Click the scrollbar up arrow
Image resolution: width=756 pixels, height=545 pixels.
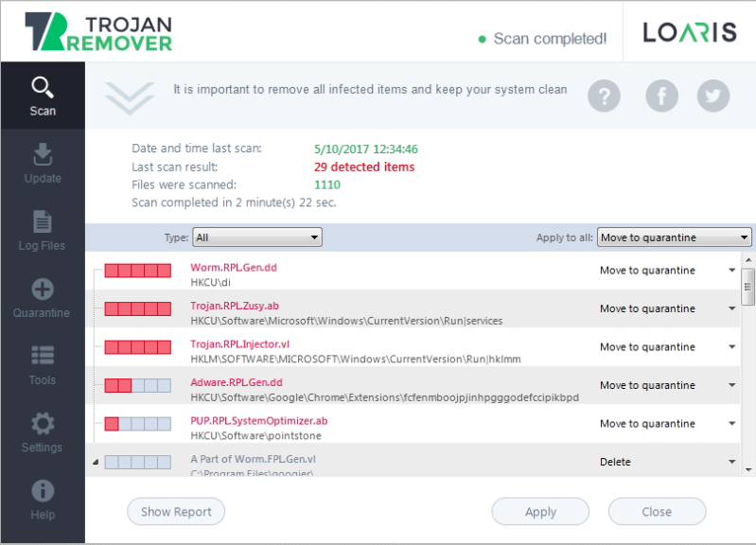point(748,259)
